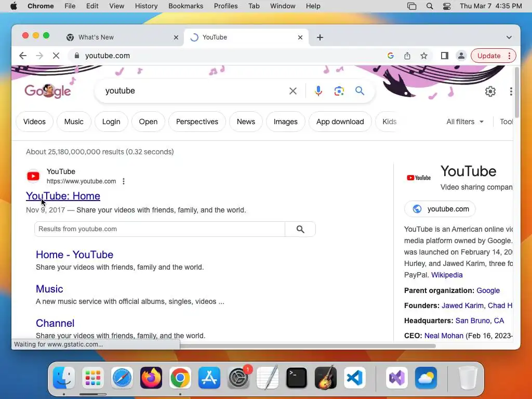
Task: Close the What's New tab
Action: [x=176, y=37]
